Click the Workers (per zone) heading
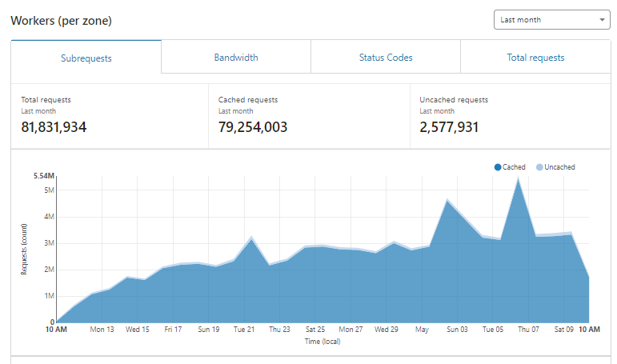Image resolution: width=617 pixels, height=364 pixels. coord(62,21)
